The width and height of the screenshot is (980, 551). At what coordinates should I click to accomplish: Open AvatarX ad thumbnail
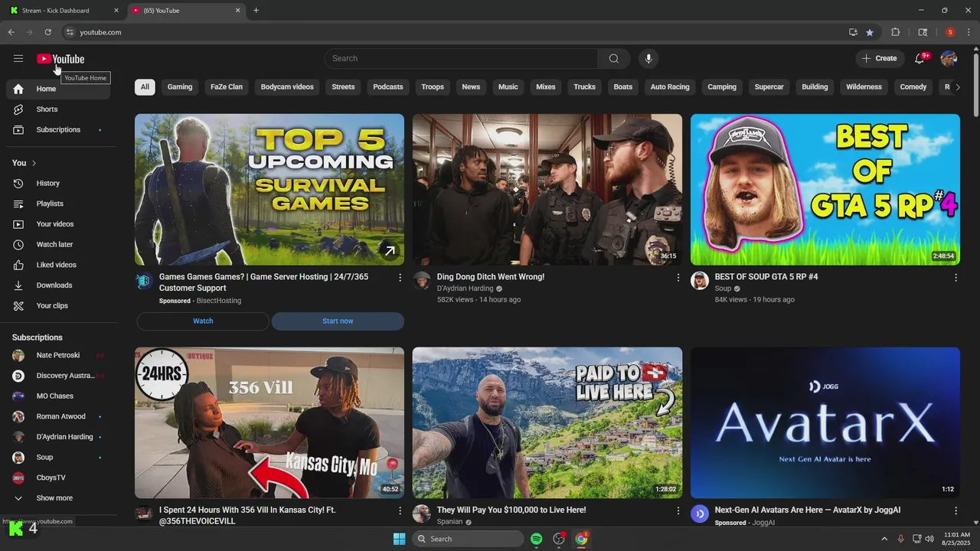click(825, 422)
